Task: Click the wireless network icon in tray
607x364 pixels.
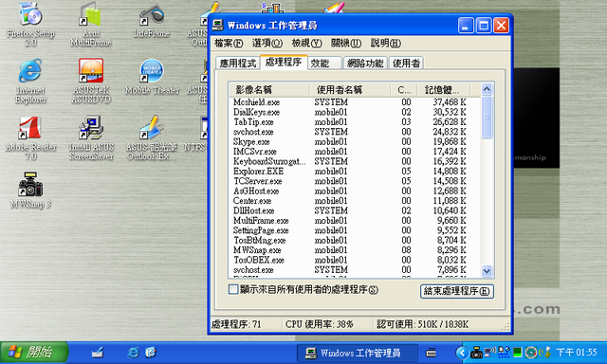Action: point(490,352)
